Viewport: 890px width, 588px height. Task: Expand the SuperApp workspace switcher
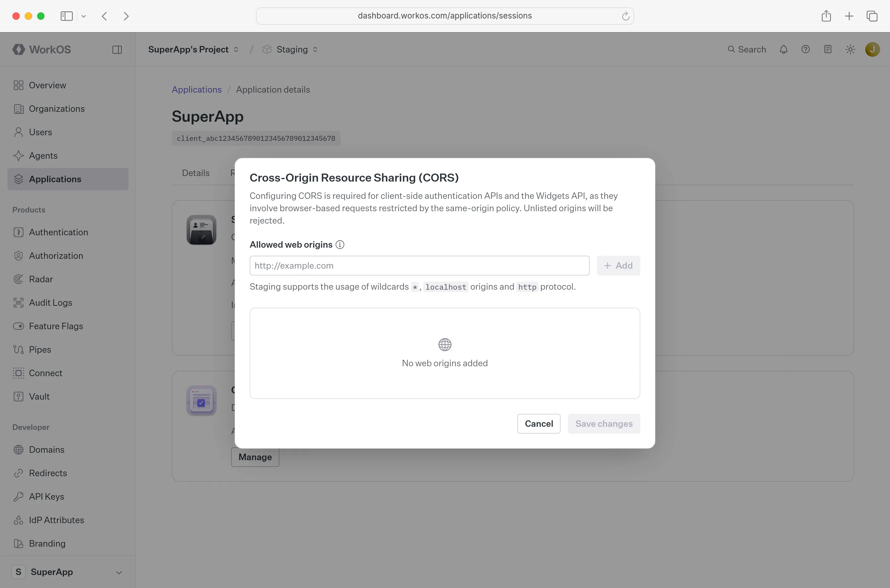pyautogui.click(x=68, y=572)
